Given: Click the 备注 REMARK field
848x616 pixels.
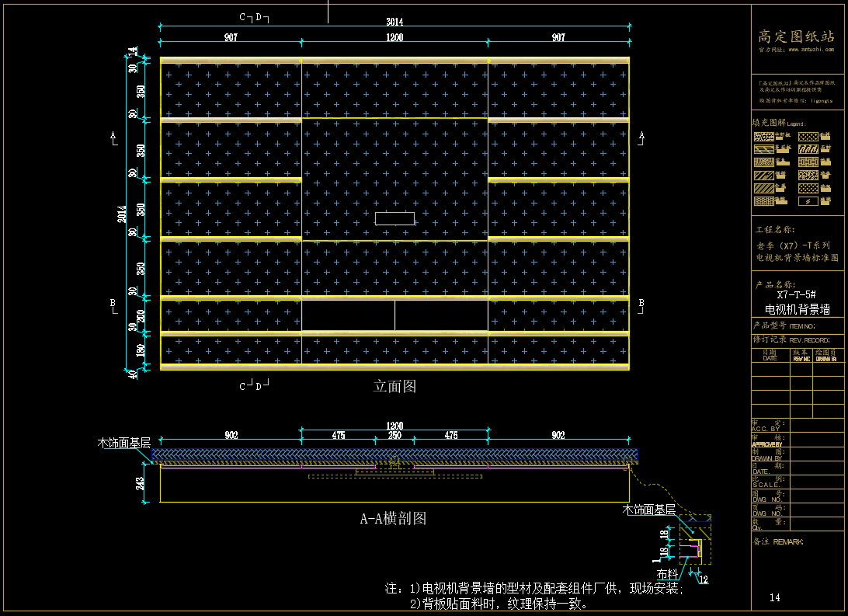Looking at the screenshot, I should pos(778,541).
